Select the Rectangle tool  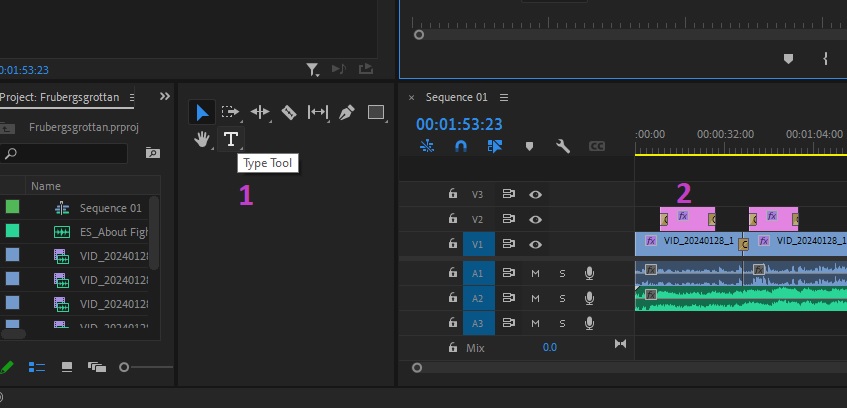pyautogui.click(x=375, y=112)
